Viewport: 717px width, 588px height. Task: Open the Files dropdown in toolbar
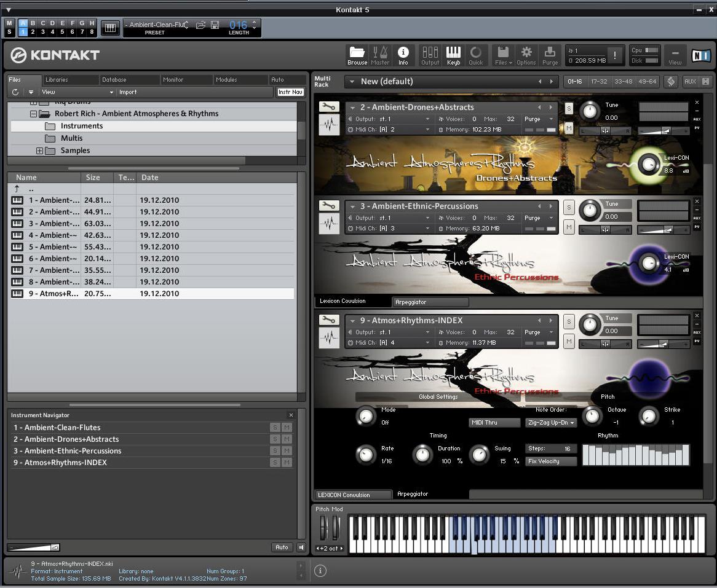pyautogui.click(x=503, y=56)
